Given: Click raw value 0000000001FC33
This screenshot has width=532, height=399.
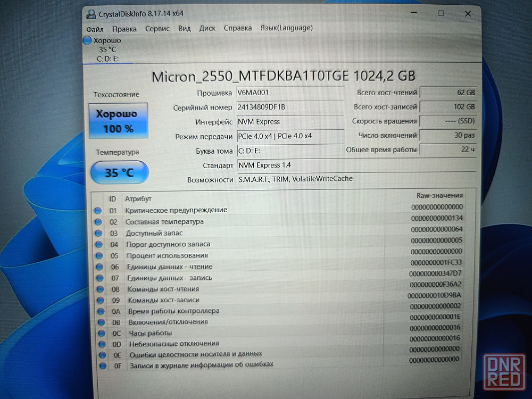Looking at the screenshot, I should click(436, 262).
